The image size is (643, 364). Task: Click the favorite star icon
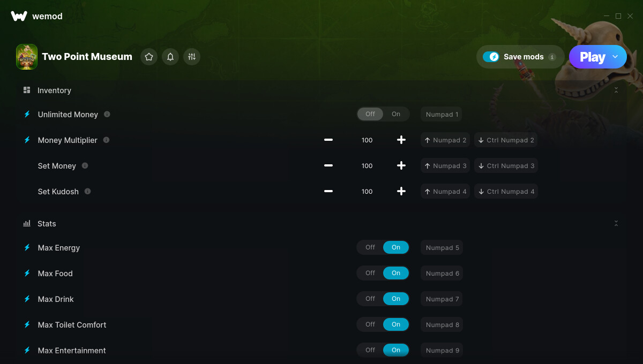click(x=149, y=57)
